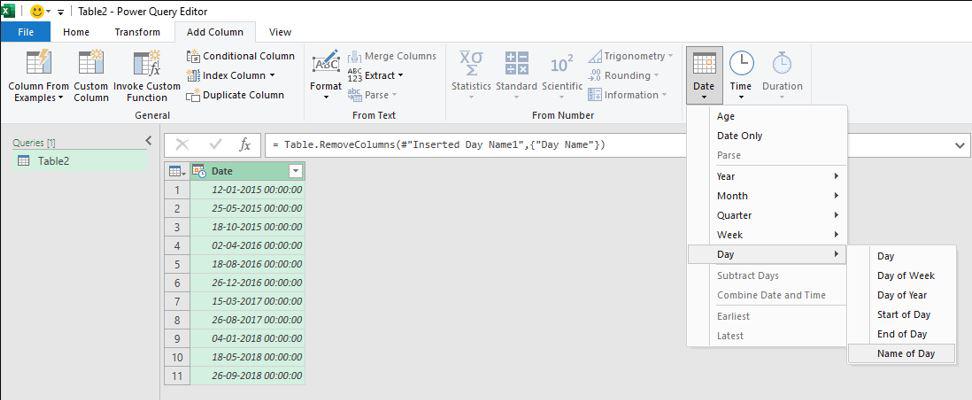Click the formula cancel X button

(x=182, y=145)
